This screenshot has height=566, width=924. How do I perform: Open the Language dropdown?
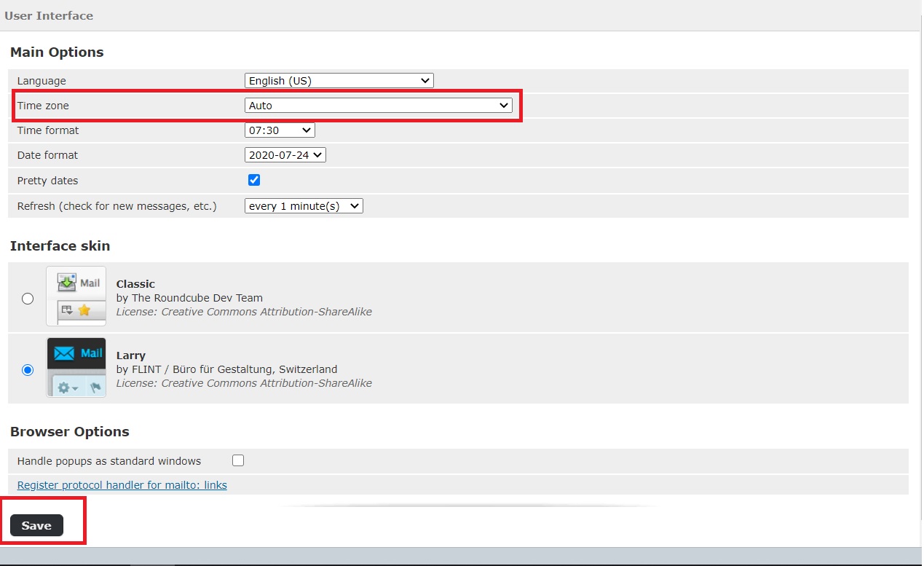(339, 81)
